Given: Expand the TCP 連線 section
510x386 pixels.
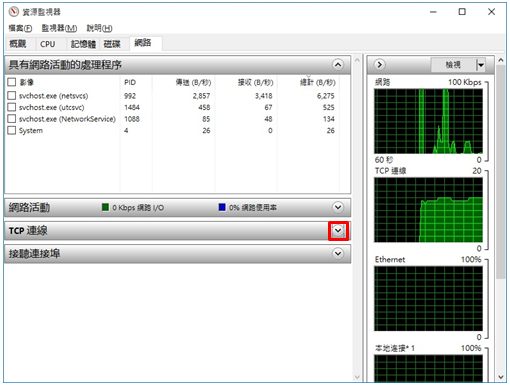Looking at the screenshot, I should coord(338,230).
